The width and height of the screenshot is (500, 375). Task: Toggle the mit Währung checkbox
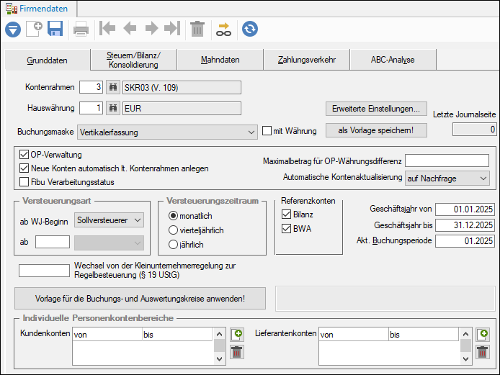(x=267, y=131)
